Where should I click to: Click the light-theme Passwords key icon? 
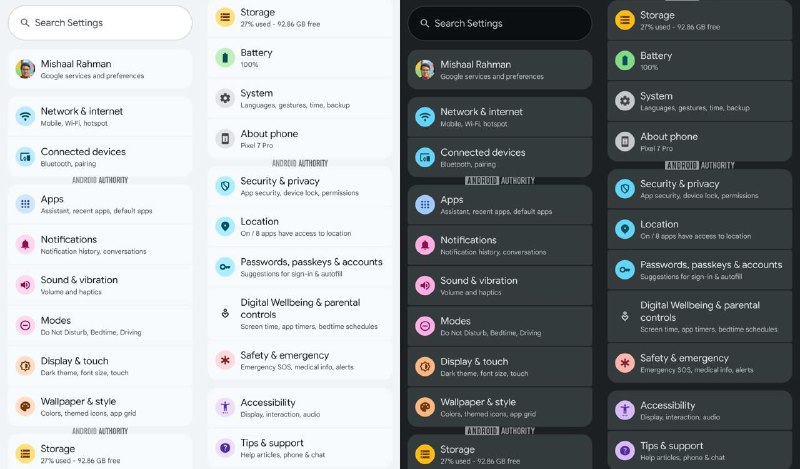pyautogui.click(x=225, y=267)
